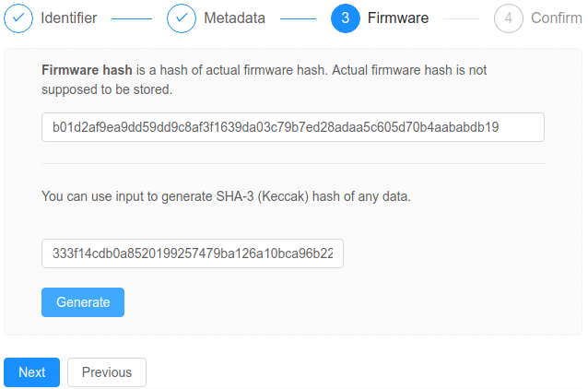Click the connector line between Metadata and Firmware
Viewport: 588px width, 389px height.
(x=297, y=18)
